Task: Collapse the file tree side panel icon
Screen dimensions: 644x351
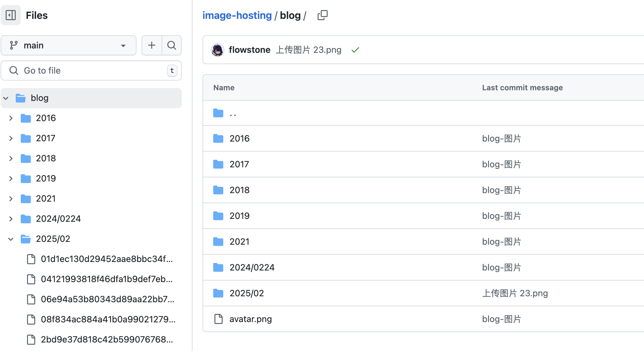Action: pos(11,15)
